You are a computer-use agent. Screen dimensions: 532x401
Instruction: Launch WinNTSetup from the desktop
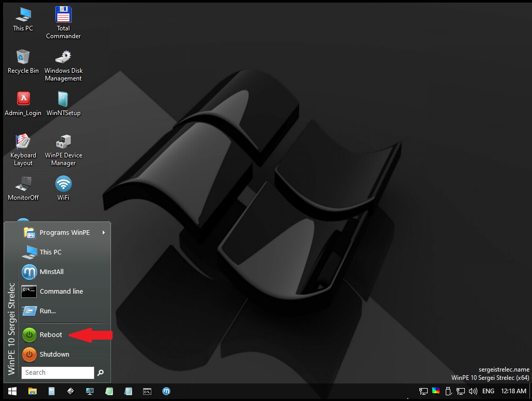click(x=64, y=104)
